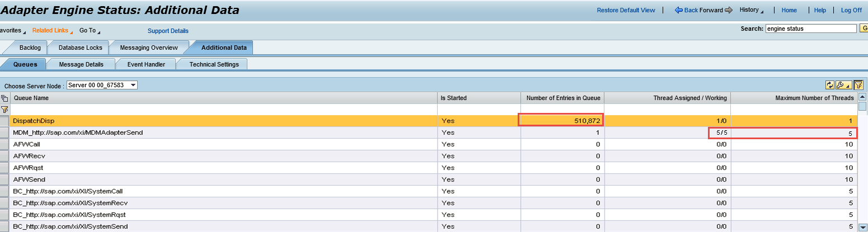Click the Go button beside search
Image resolution: width=868 pixels, height=232 pixels.
864,29
